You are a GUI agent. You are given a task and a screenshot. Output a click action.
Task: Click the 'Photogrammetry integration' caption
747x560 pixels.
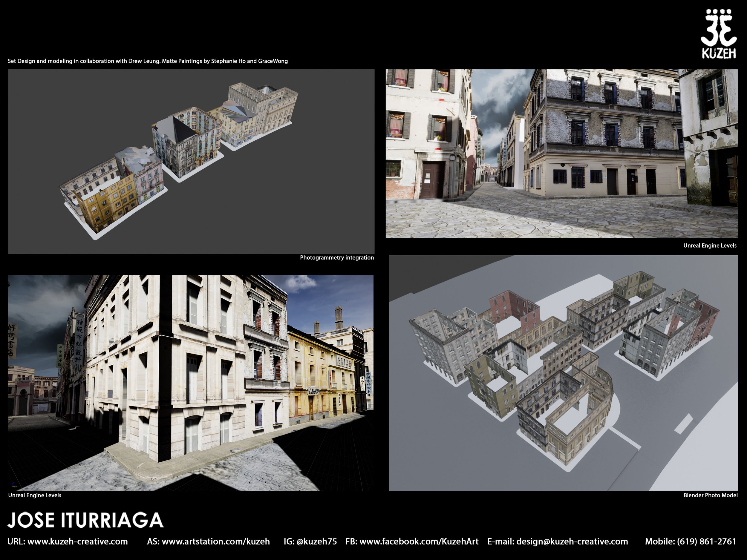pyautogui.click(x=336, y=257)
